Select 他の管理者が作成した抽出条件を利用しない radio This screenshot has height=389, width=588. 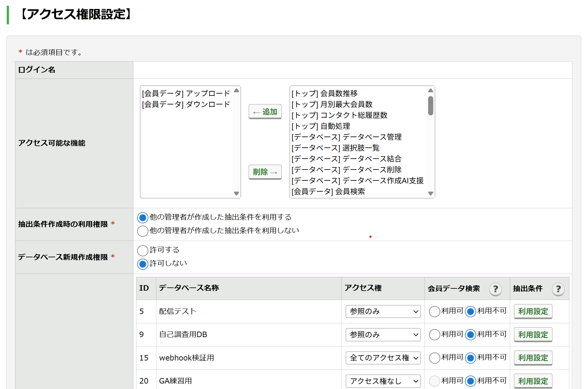(143, 231)
